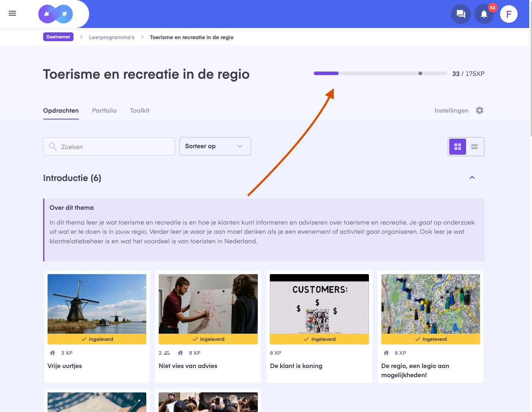Click De regio, een legio aan mogelijkheden title

point(415,370)
